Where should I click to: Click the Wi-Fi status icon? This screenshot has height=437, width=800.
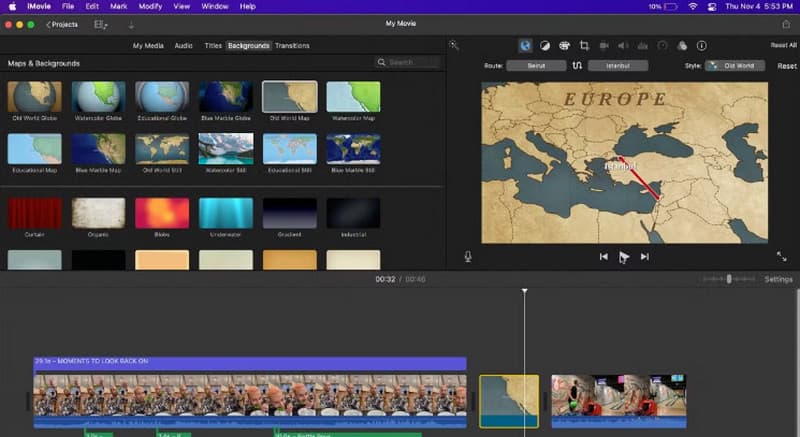coord(693,7)
